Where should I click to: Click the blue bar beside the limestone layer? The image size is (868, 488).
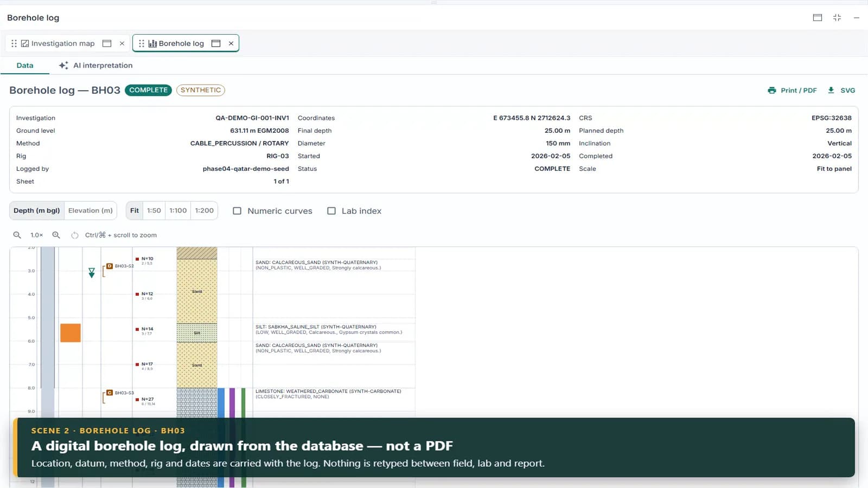coord(221,402)
